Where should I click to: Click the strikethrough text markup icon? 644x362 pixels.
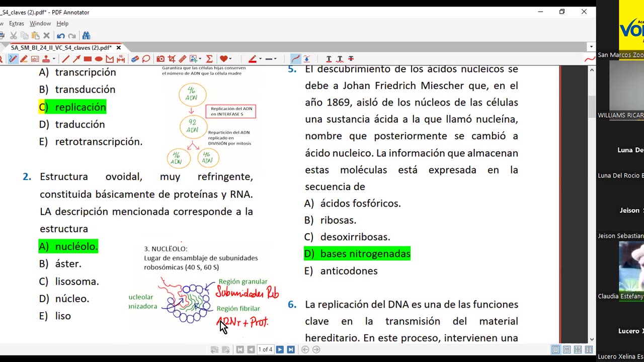[x=351, y=59]
